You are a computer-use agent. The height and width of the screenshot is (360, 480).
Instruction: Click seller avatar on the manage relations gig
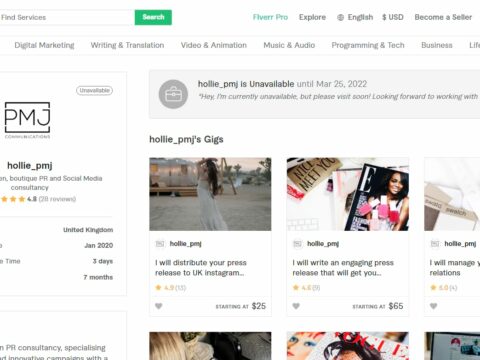[435, 244]
